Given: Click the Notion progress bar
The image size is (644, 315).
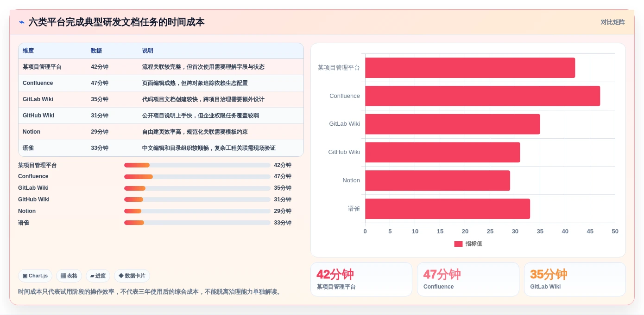Looking at the screenshot, I should point(197,211).
